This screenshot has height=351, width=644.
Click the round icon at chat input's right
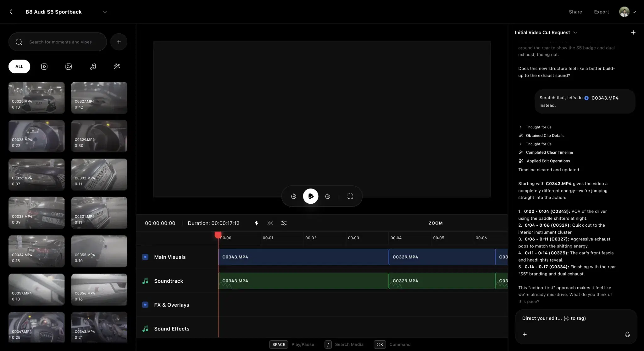627,334
